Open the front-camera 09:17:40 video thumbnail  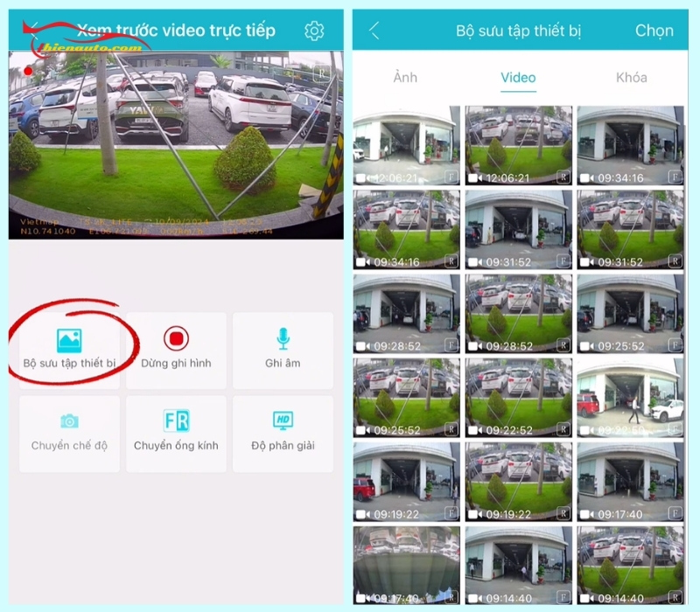tap(630, 482)
